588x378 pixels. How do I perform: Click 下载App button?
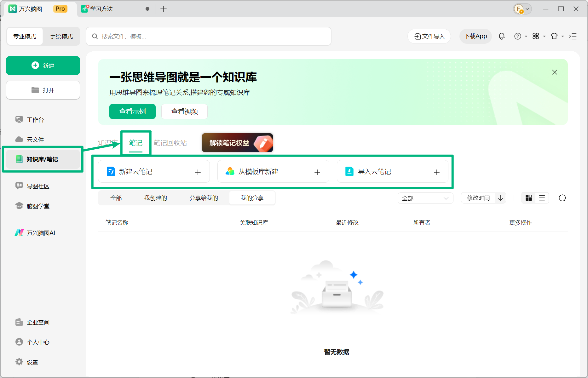[x=476, y=36]
